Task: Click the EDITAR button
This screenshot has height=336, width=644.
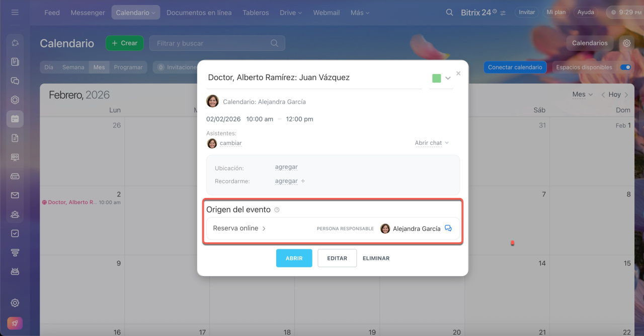Action: point(337,258)
